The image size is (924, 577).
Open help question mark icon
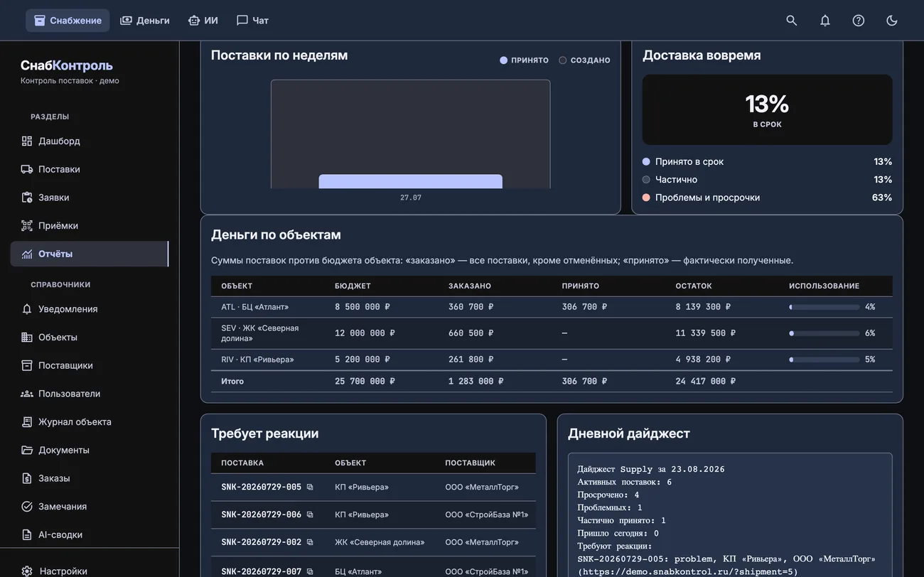[858, 21]
